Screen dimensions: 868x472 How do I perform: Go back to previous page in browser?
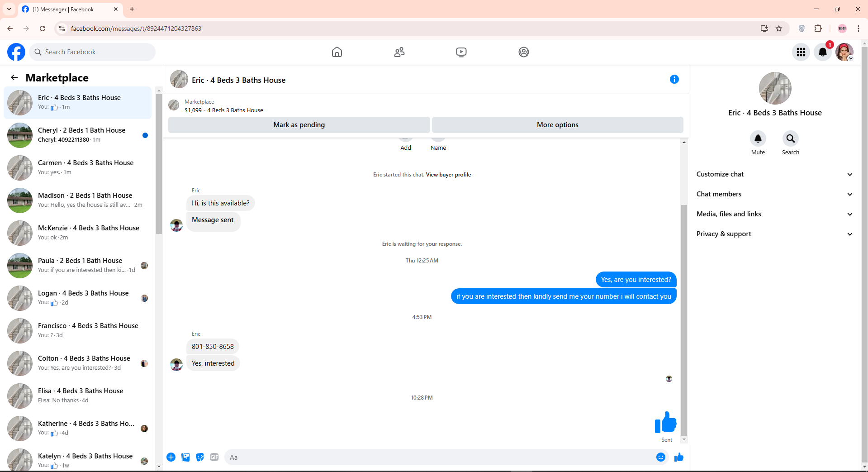tap(10, 29)
